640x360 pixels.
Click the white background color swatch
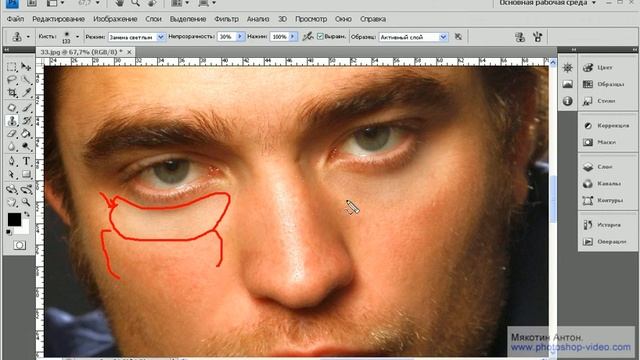24,229
